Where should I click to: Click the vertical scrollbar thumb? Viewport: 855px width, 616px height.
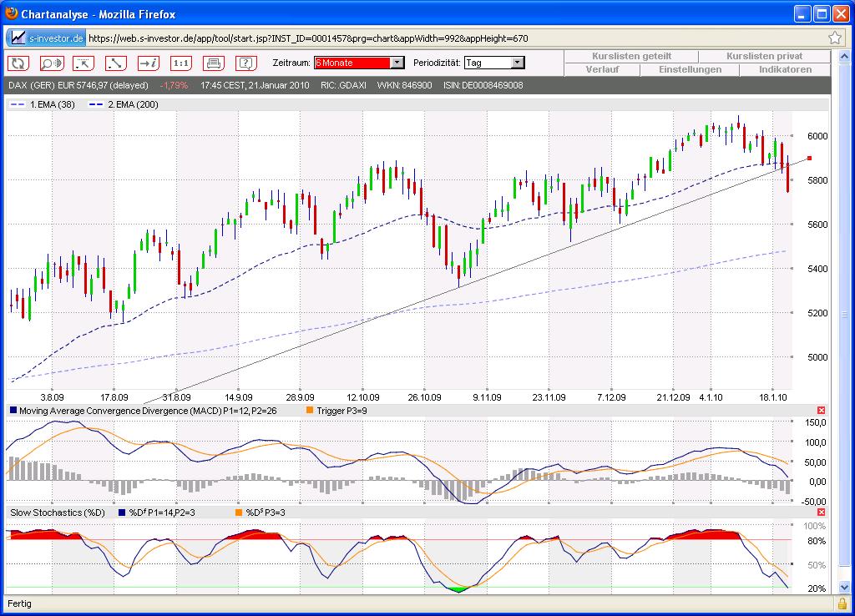(x=844, y=315)
